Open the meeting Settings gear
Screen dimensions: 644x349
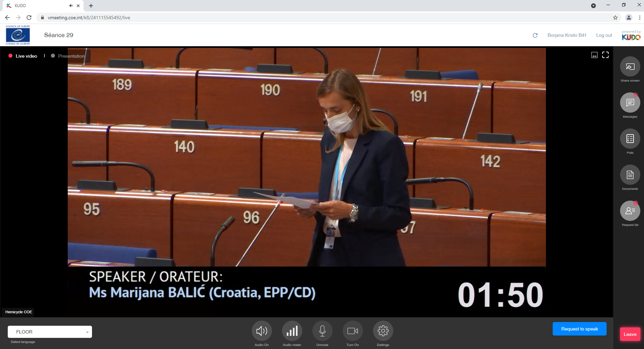(x=383, y=331)
